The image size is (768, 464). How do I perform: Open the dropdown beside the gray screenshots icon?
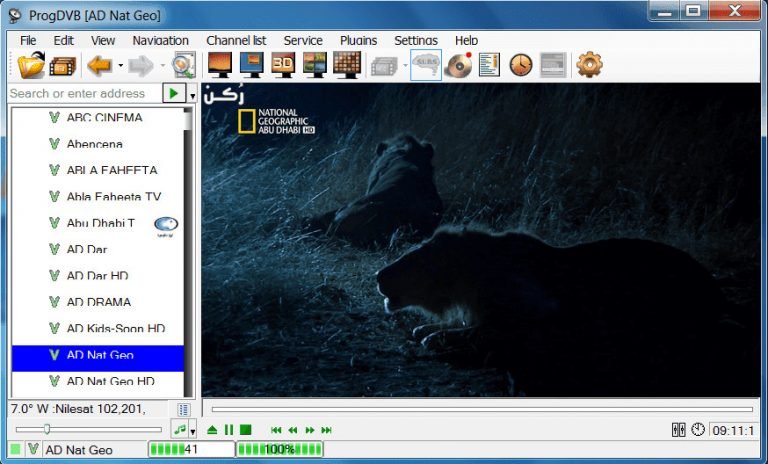[x=405, y=65]
